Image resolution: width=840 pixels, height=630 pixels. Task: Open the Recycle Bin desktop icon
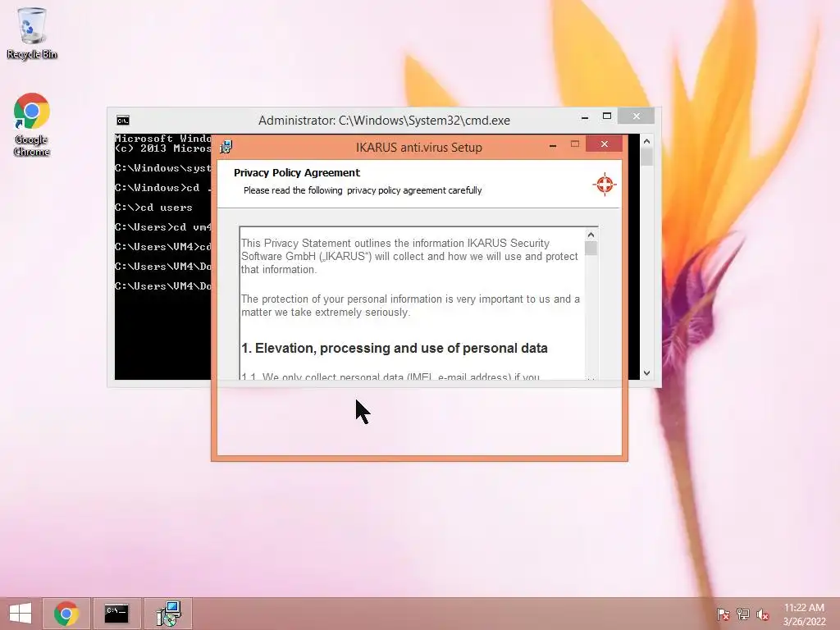click(32, 33)
